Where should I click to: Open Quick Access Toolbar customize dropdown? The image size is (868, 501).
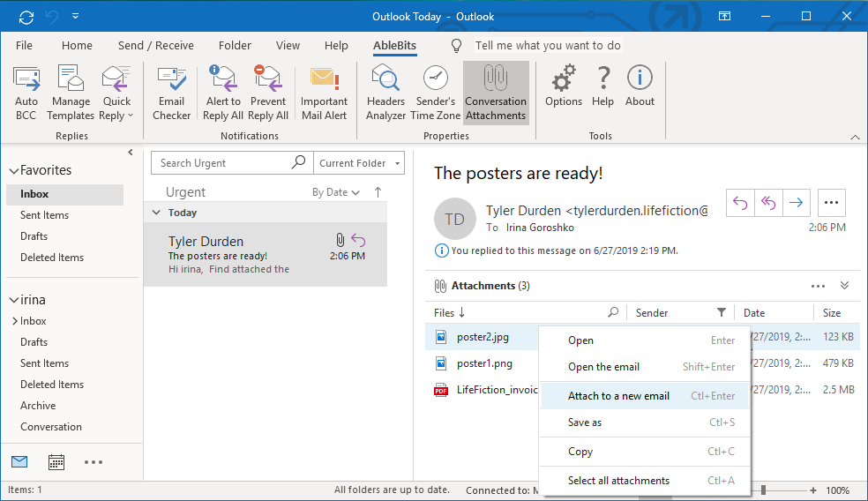(75, 16)
